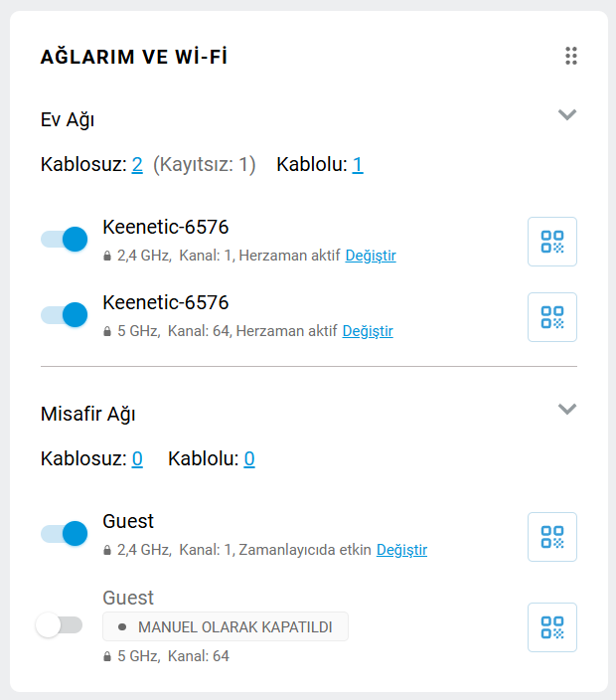The height and width of the screenshot is (700, 616).
Task: Open Misafir Ağı Kablolu client count link
Action: pyautogui.click(x=249, y=458)
